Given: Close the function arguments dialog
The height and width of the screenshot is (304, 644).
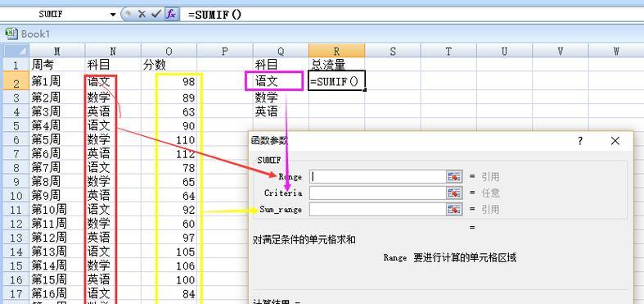Looking at the screenshot, I should coord(615,141).
